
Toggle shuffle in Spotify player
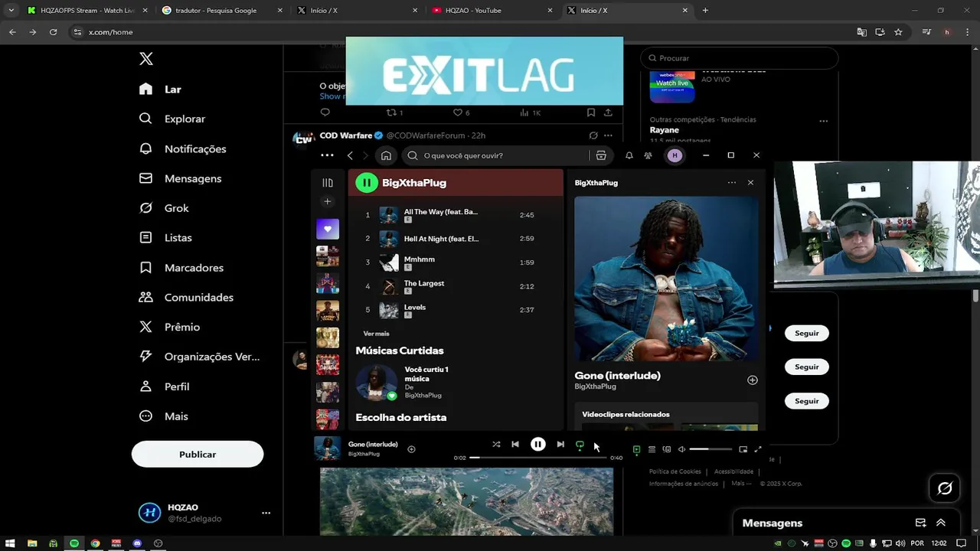[496, 445]
